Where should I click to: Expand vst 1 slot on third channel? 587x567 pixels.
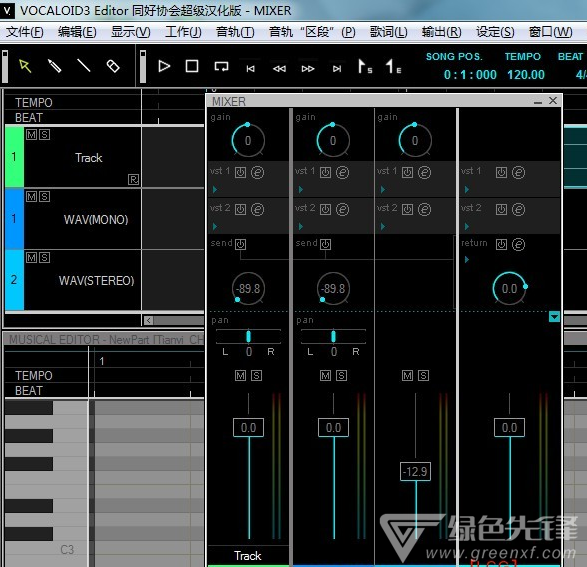tap(383, 190)
